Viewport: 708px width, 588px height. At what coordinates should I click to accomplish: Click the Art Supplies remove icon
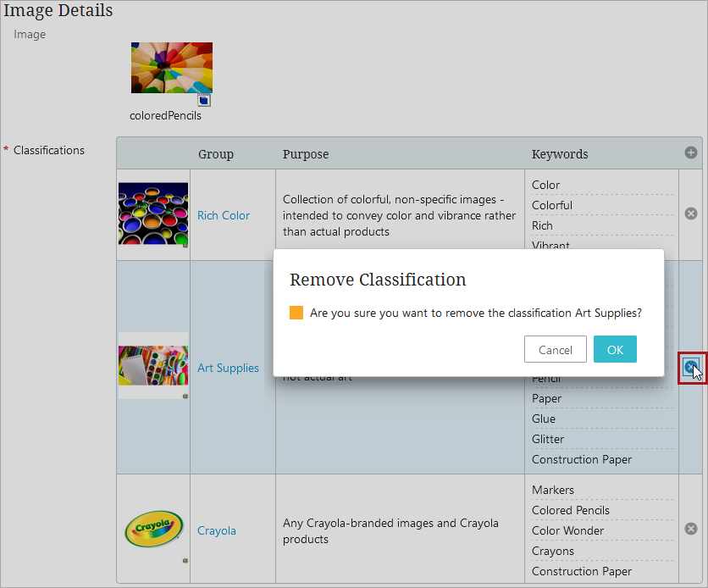coord(691,368)
